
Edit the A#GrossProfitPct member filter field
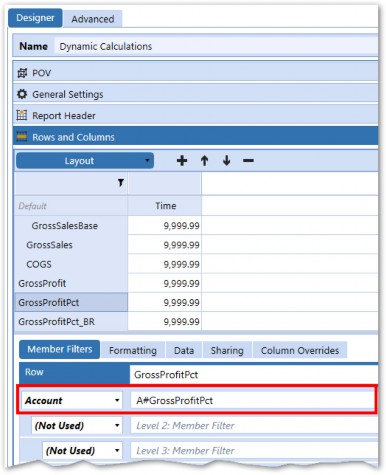(x=252, y=400)
